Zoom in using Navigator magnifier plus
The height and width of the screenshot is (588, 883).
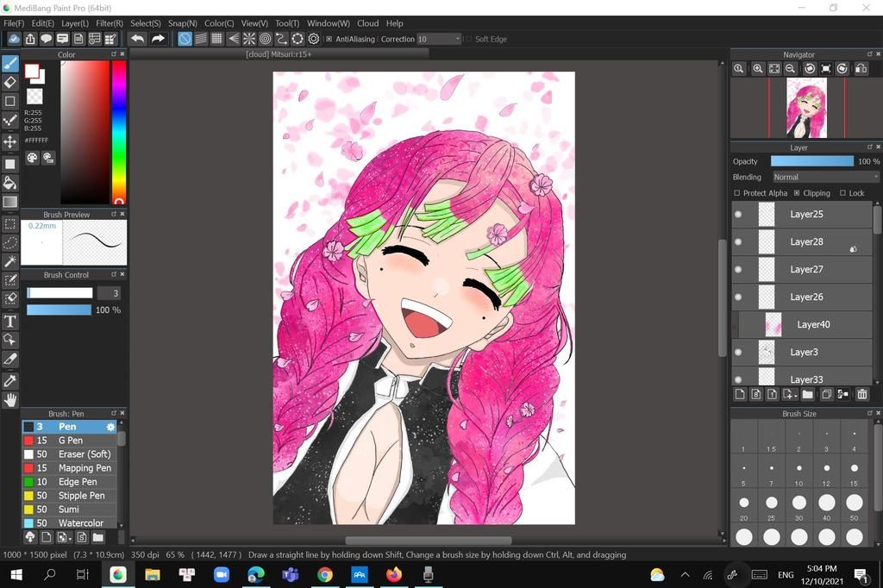[758, 69]
